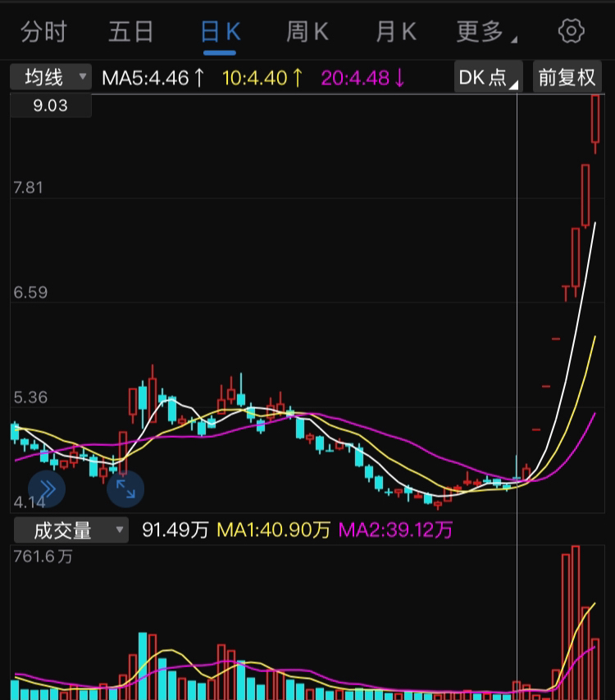
Task: Tap the double-arrow scroll forward button
Action: [x=47, y=489]
